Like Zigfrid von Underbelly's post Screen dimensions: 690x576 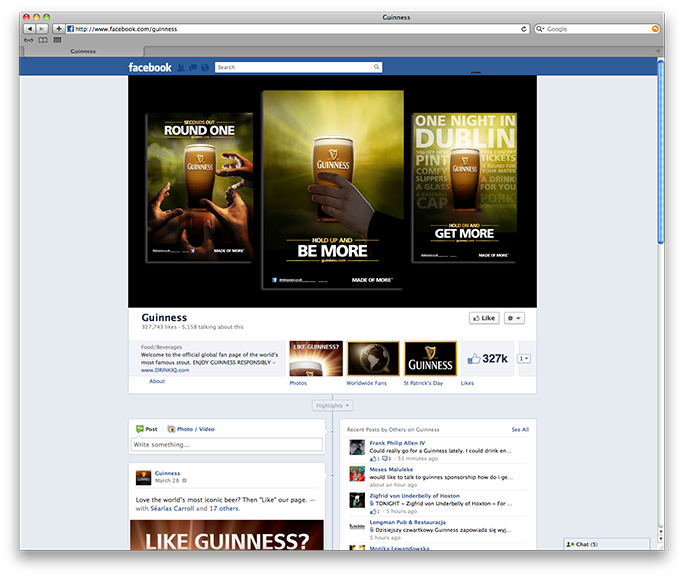(x=374, y=511)
